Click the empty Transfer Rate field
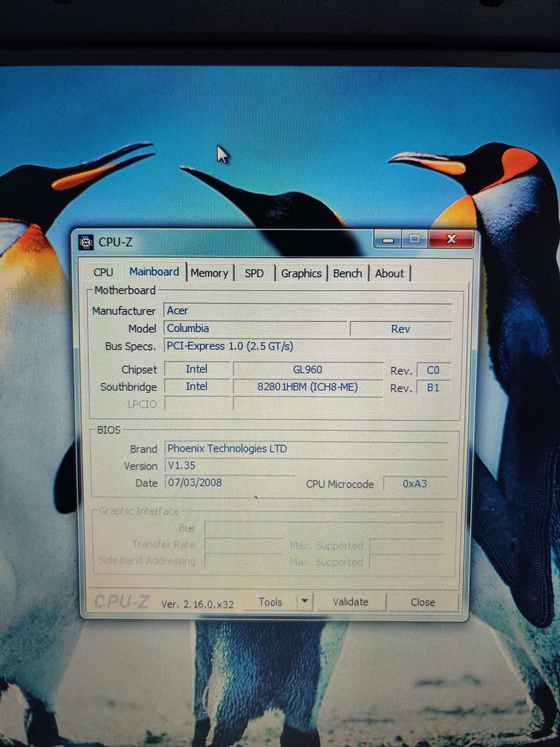The height and width of the screenshot is (747, 560). pyautogui.click(x=244, y=545)
